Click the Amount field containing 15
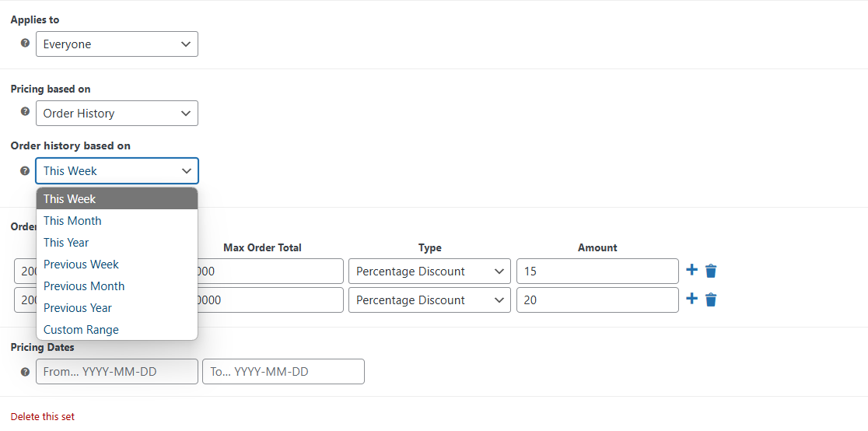Viewport: 868px width, 431px height. click(x=597, y=271)
